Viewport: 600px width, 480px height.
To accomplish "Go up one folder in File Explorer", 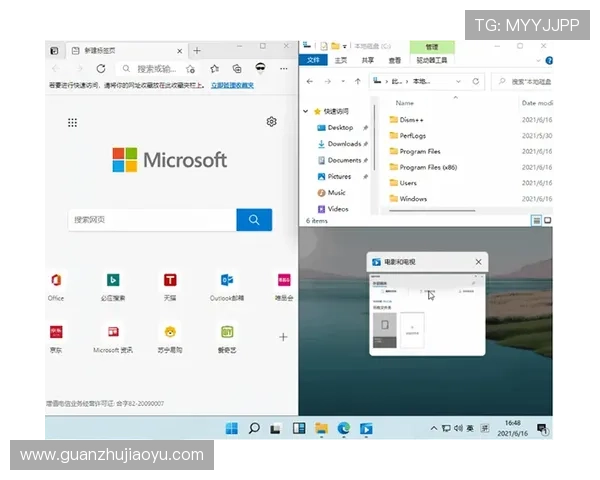I will 358,81.
